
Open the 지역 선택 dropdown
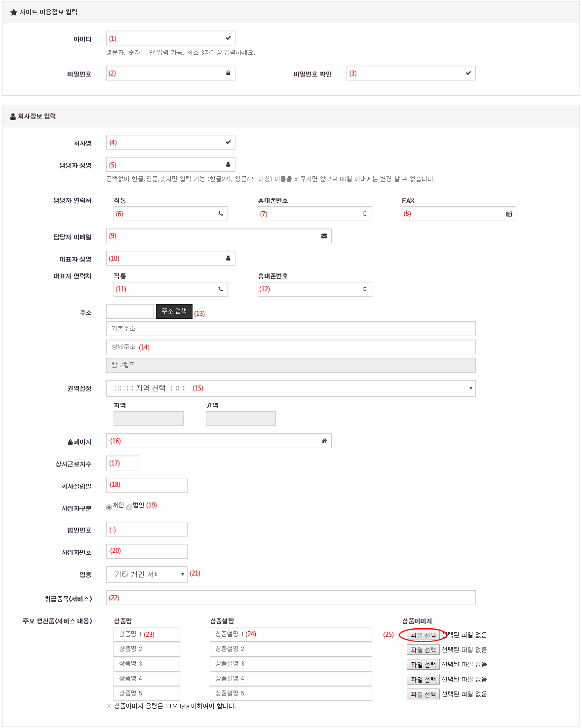pos(291,388)
